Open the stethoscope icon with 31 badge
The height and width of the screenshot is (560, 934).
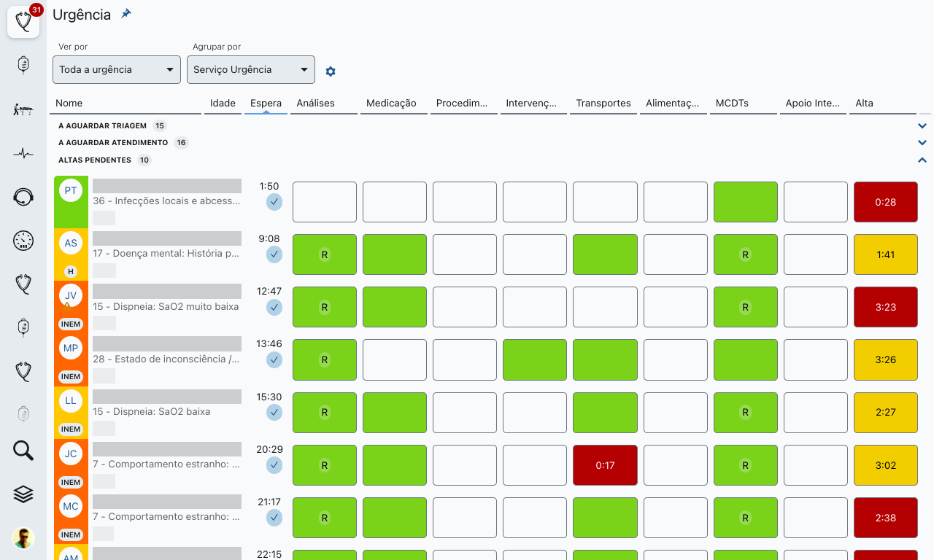pyautogui.click(x=23, y=22)
